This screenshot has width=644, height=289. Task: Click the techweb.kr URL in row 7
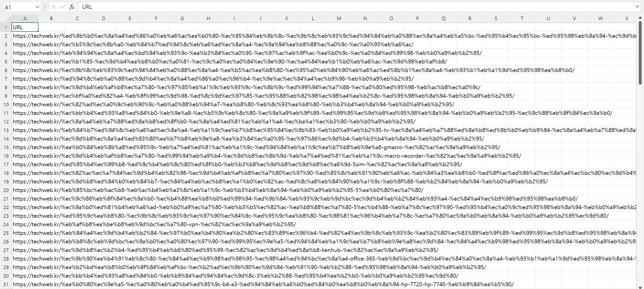pyautogui.click(x=213, y=79)
